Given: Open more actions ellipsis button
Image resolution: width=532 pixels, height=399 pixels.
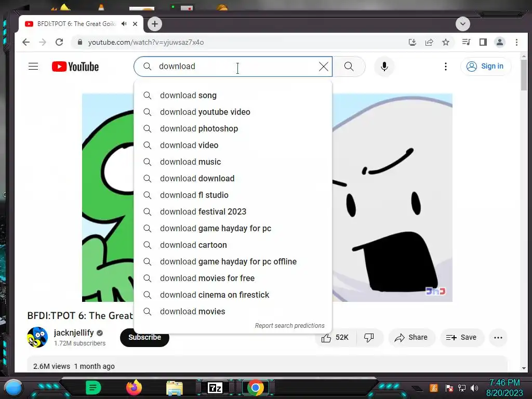Looking at the screenshot, I should point(498,338).
